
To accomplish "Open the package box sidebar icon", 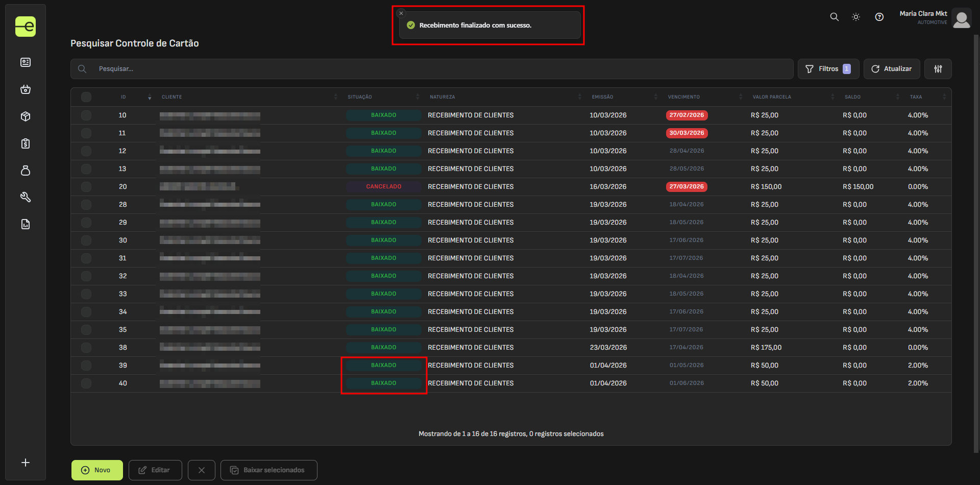I will click(26, 116).
